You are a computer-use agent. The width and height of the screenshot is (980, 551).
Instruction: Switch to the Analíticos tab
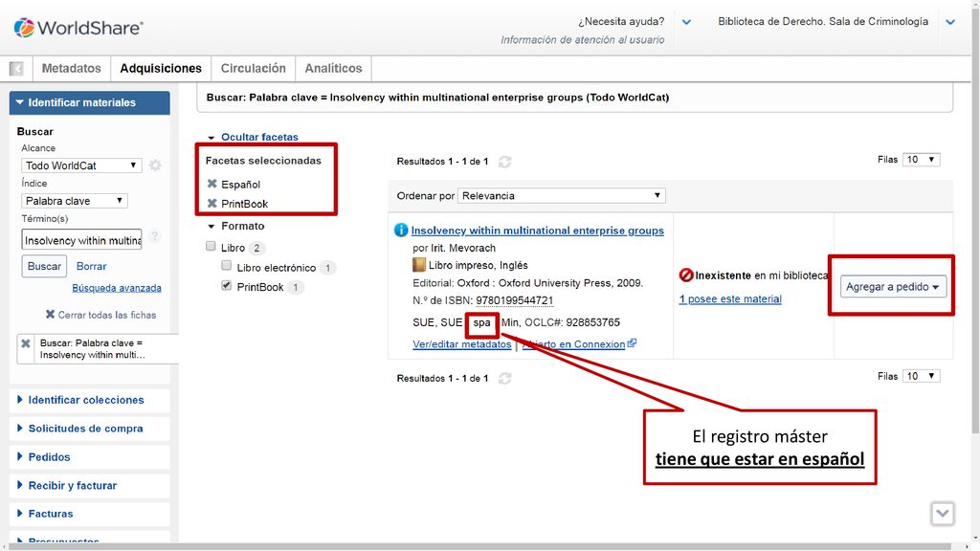[333, 68]
